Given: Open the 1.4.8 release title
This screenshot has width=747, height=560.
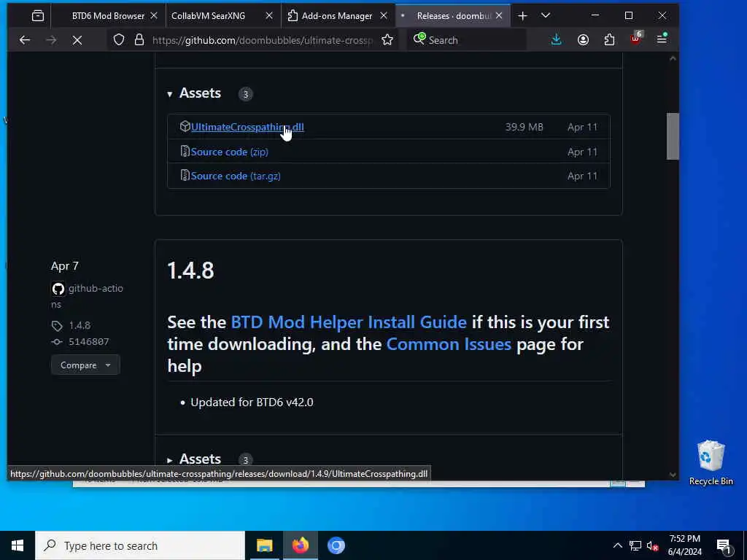Looking at the screenshot, I should coord(190,271).
